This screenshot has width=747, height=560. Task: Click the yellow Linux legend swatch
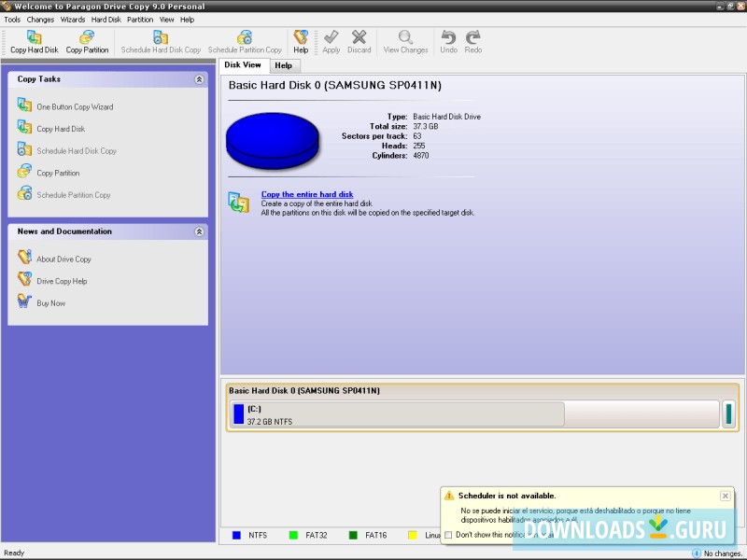pyautogui.click(x=413, y=535)
